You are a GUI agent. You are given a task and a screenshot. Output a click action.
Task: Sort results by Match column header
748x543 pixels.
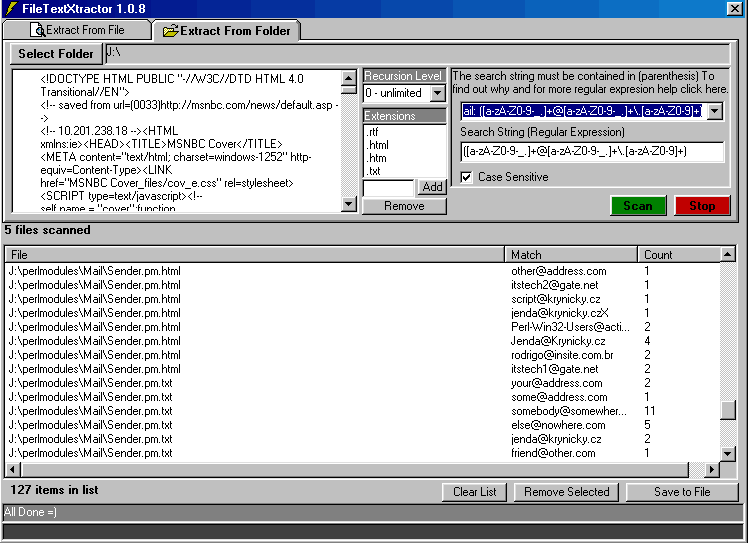pos(570,255)
